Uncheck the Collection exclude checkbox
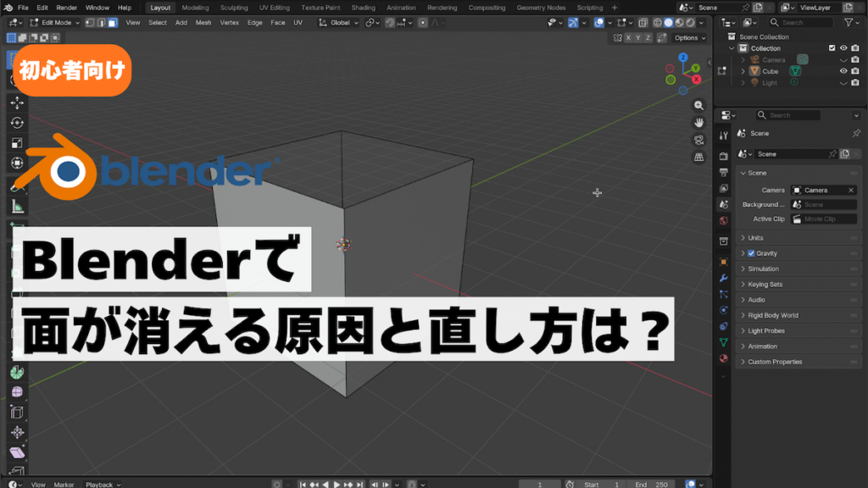868x488 pixels. (832, 48)
